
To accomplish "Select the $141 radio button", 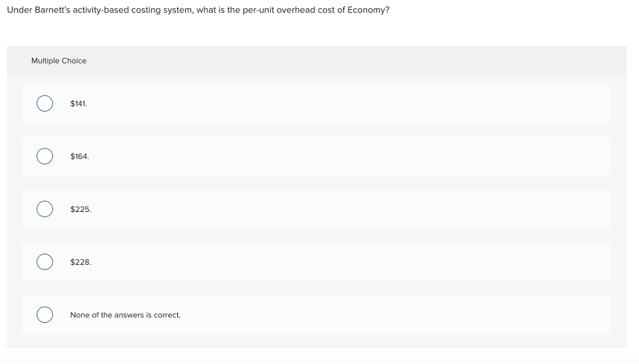I will coord(44,103).
